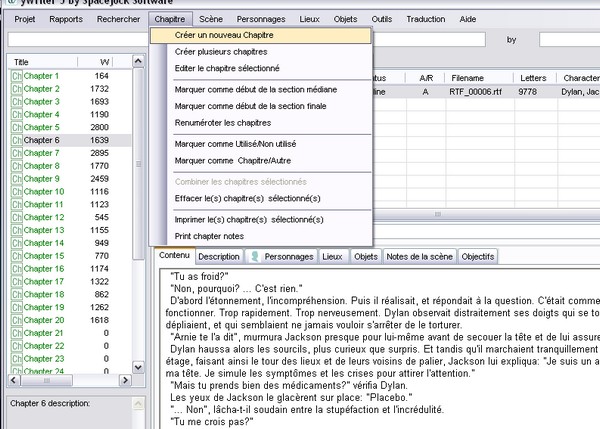Screen dimensions: 600x429
Task: Open the Rechercher menu
Action: tap(118, 19)
